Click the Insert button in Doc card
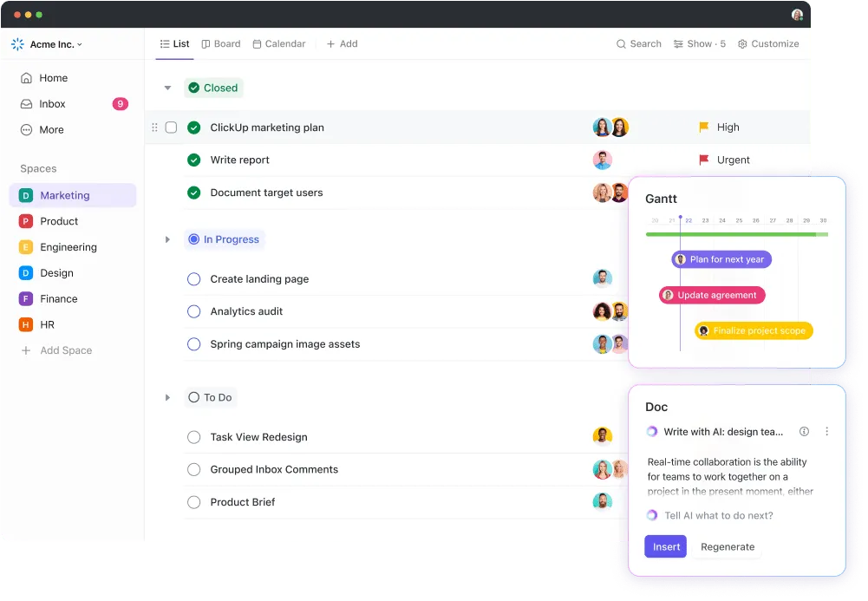Image resolution: width=868 pixels, height=601 pixels. (x=665, y=546)
